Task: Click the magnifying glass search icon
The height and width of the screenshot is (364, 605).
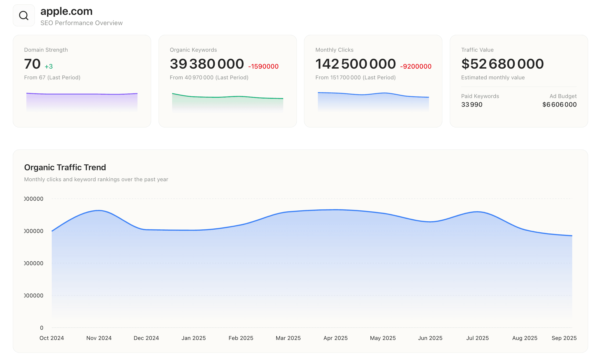Action: click(24, 15)
